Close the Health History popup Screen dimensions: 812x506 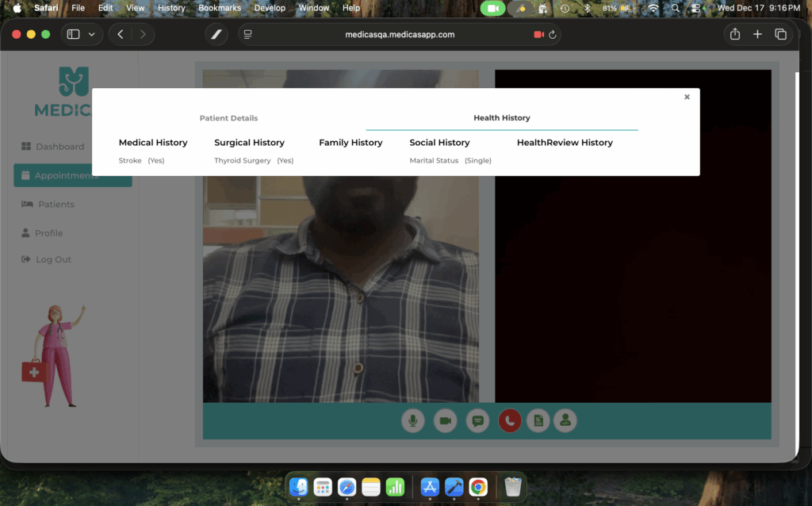tap(687, 97)
